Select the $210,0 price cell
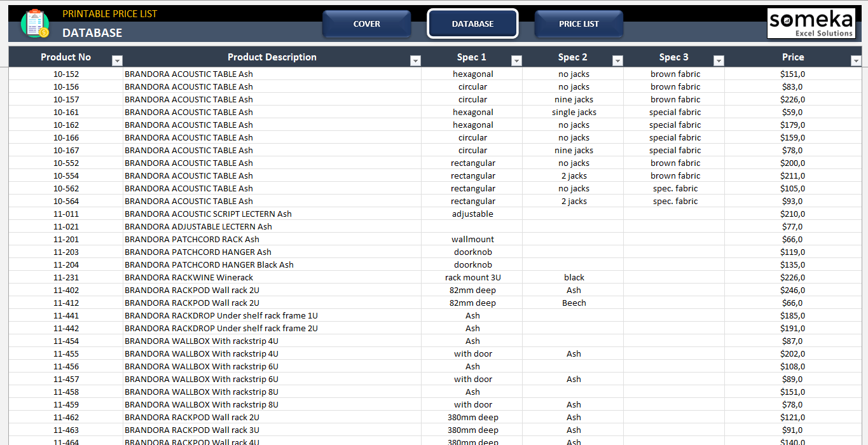Viewport: 868px width, 445px height. point(793,214)
